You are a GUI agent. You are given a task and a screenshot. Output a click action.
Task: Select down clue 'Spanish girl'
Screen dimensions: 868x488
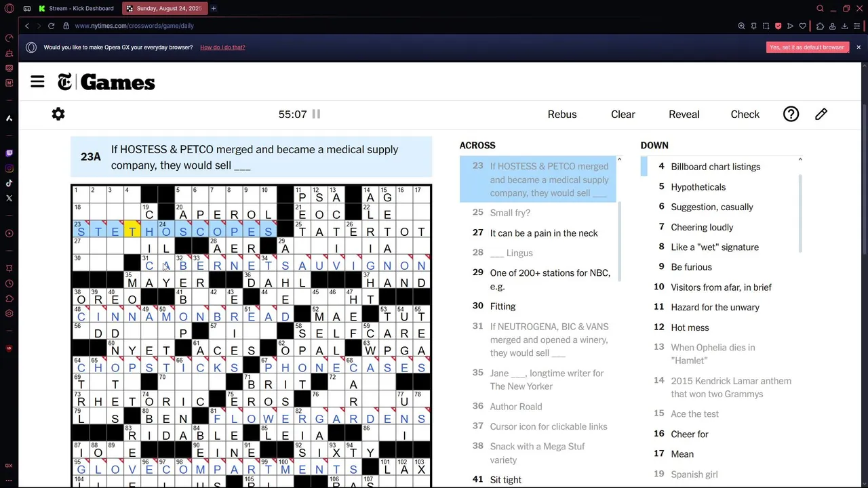[719, 474]
